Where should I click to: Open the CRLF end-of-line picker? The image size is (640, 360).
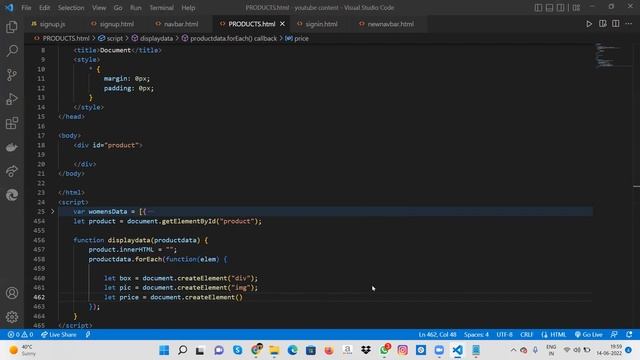tap(527, 335)
